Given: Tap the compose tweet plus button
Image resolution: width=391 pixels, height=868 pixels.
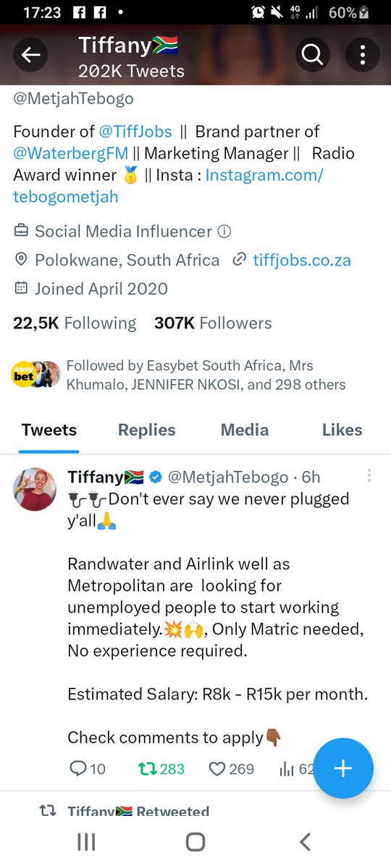Looking at the screenshot, I should pos(342,768).
